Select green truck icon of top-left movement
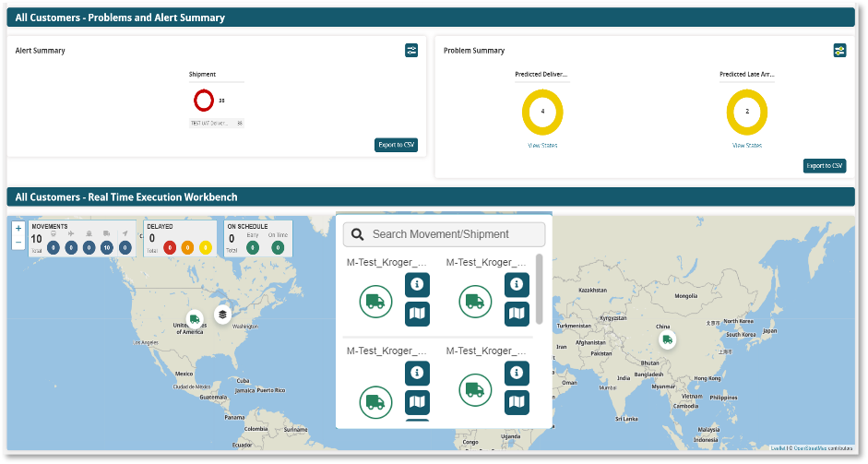Image resolution: width=868 pixels, height=464 pixels. click(375, 301)
